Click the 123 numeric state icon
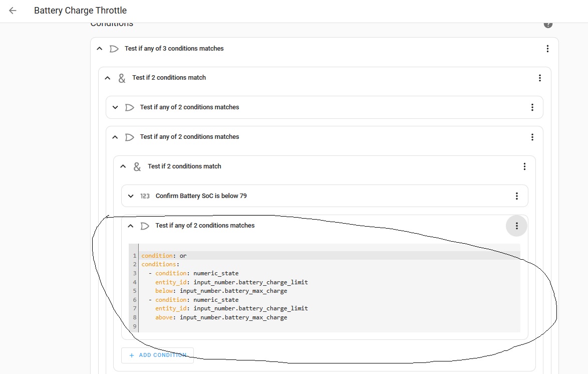Viewport: 588px width, 374px height. 145,196
